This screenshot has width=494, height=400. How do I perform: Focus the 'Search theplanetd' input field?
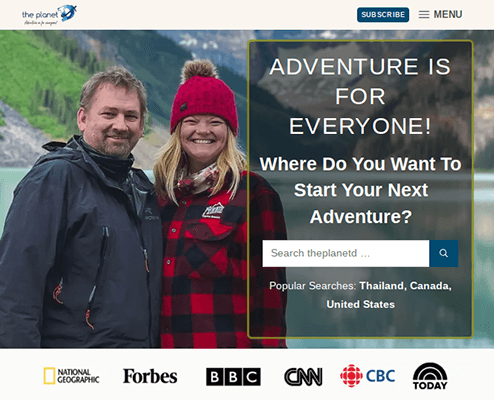pyautogui.click(x=346, y=253)
